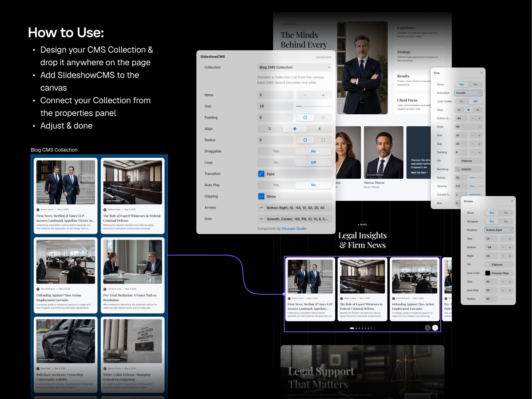
Task: Expand Dots settings summary row
Action: 295,219
